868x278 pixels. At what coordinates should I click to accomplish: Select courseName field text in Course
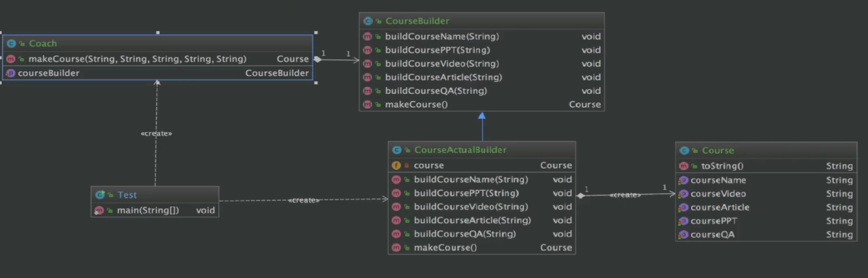coord(719,180)
